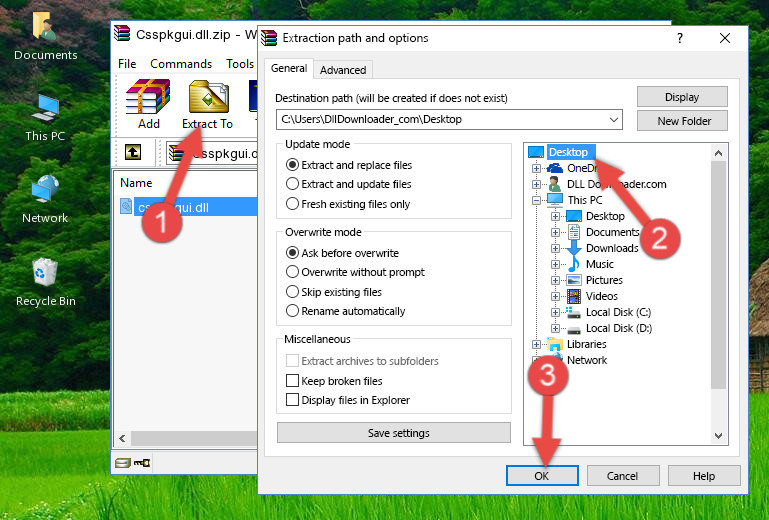Select Local Disk (D:) drive icon
This screenshot has width=769, height=520.
tap(573, 329)
